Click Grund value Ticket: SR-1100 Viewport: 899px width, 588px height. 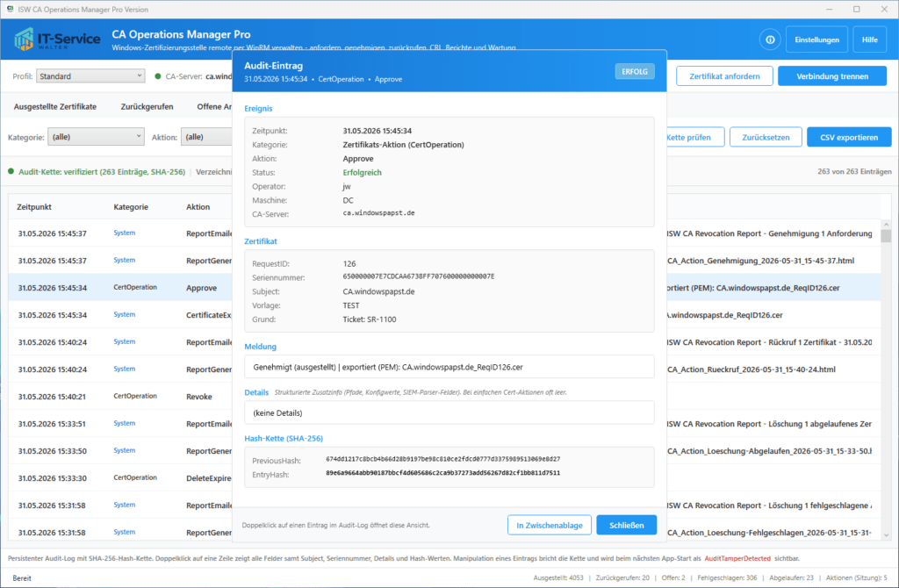[370, 319]
